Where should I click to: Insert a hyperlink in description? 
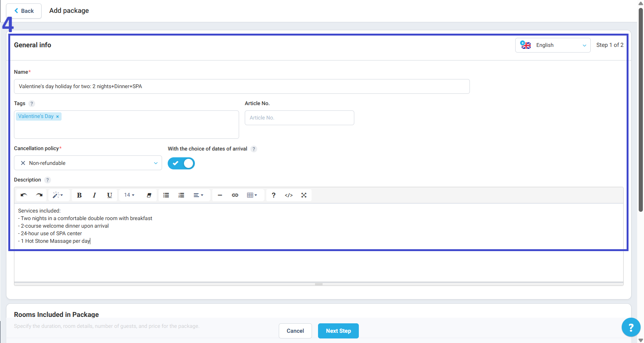(x=235, y=195)
